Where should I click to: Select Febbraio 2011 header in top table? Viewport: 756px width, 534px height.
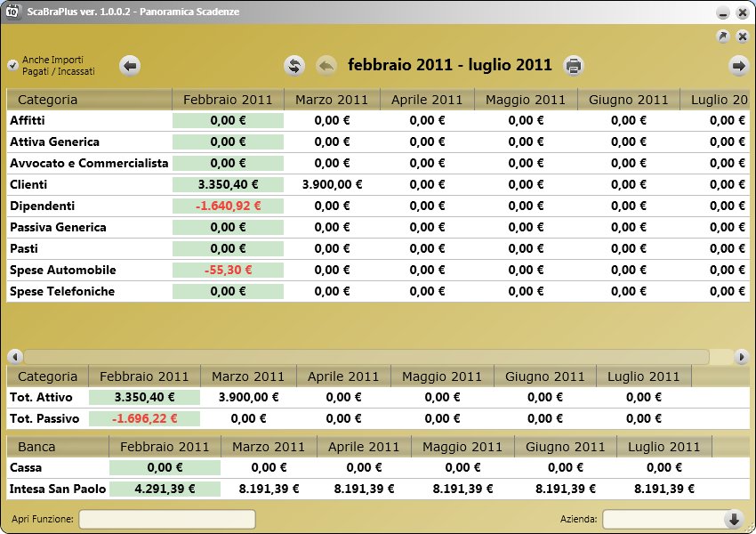[228, 100]
